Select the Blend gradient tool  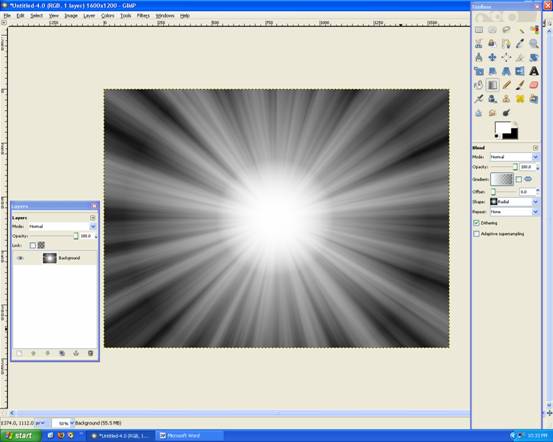[x=493, y=85]
